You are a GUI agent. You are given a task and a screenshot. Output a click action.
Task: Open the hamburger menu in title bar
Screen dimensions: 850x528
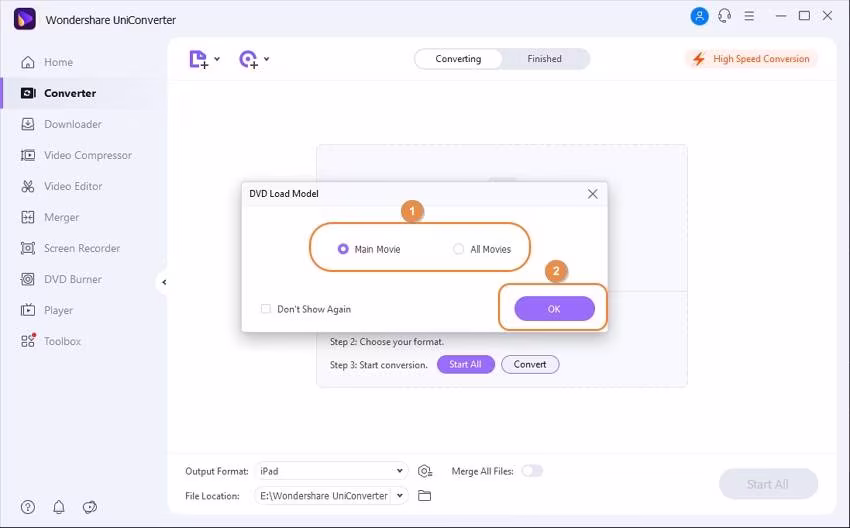[x=749, y=16]
